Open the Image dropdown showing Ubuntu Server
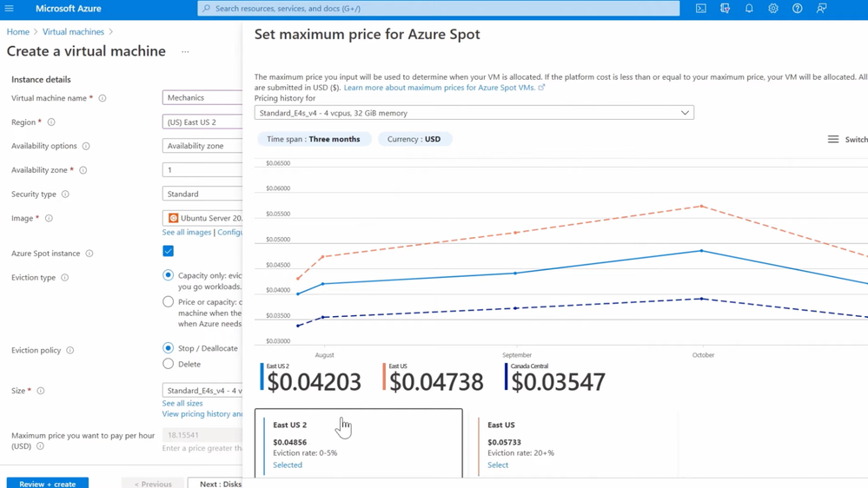Viewport: 868px width, 488px height. coord(202,218)
